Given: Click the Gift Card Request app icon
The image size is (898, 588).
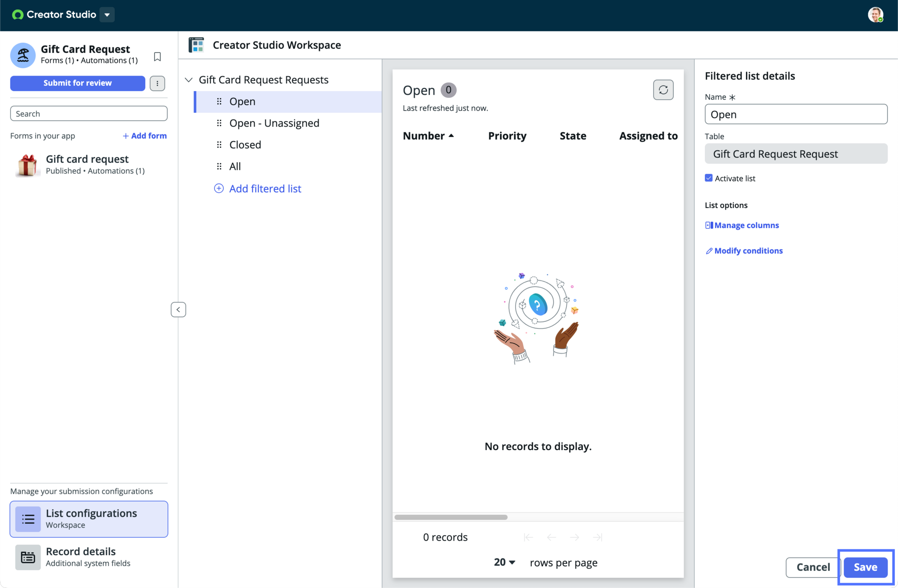Looking at the screenshot, I should 23,55.
